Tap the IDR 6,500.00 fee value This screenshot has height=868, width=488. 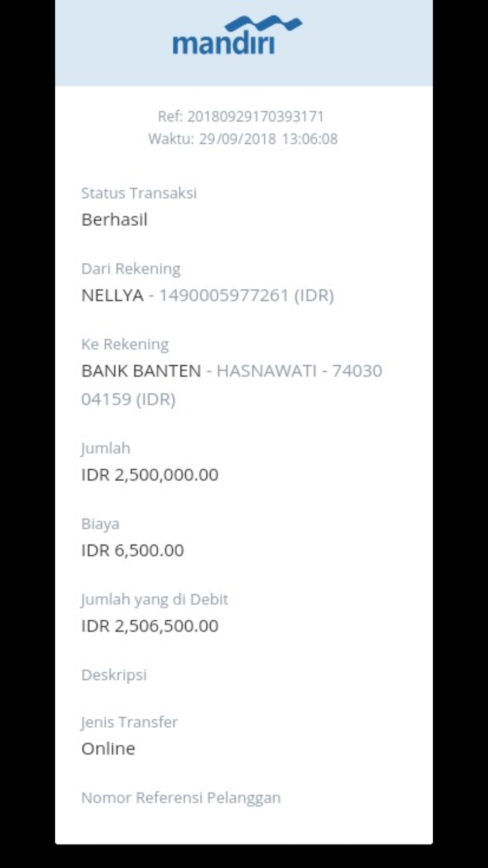[132, 550]
